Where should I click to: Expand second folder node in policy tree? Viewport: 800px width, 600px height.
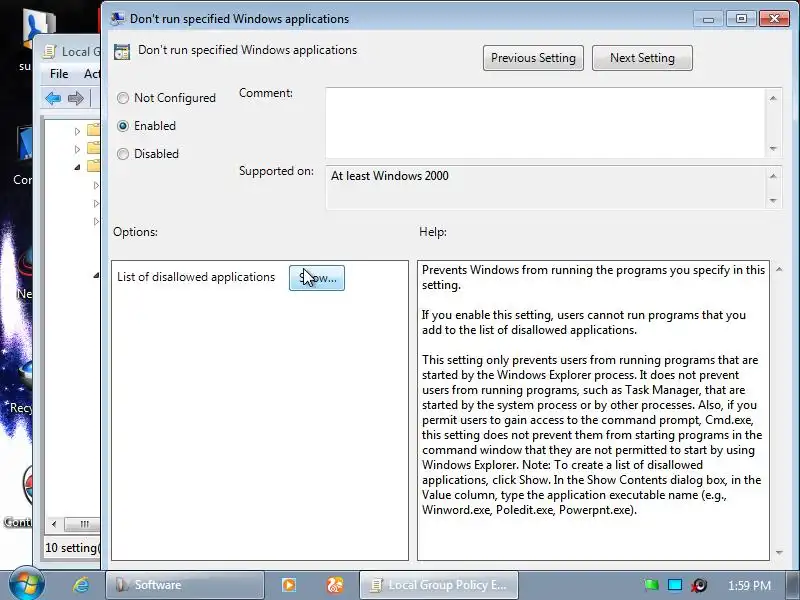[x=77, y=149]
